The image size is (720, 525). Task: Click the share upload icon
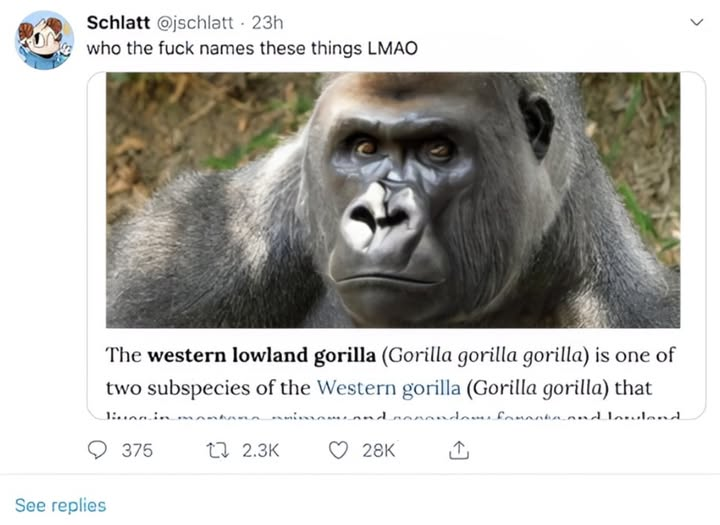[x=459, y=451]
